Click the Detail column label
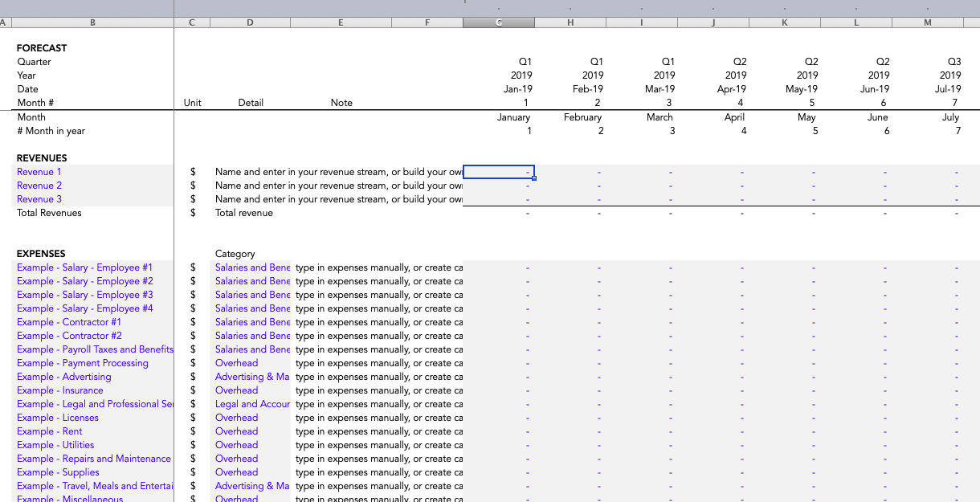This screenshot has width=980, height=502. 251,103
